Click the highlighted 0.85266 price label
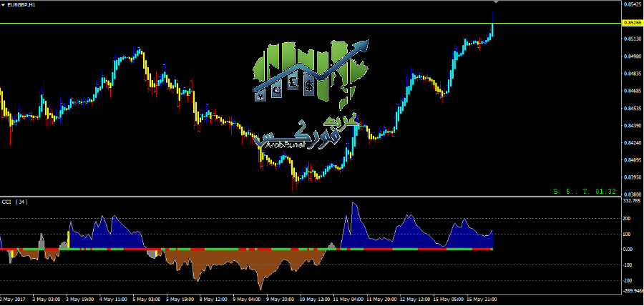This screenshot has width=644, height=306. tap(633, 23)
